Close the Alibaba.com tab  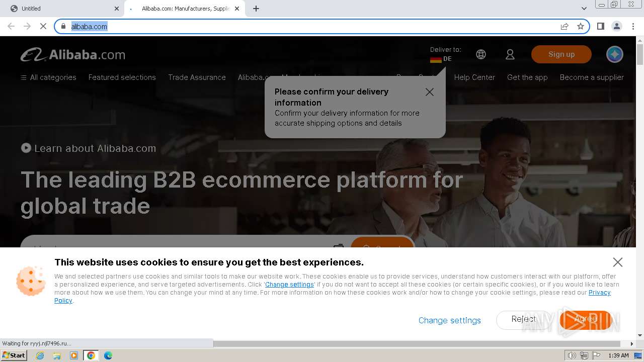pyautogui.click(x=237, y=9)
